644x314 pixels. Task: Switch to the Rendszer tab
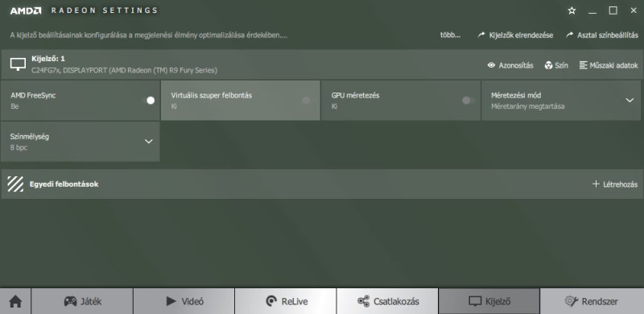click(x=592, y=301)
